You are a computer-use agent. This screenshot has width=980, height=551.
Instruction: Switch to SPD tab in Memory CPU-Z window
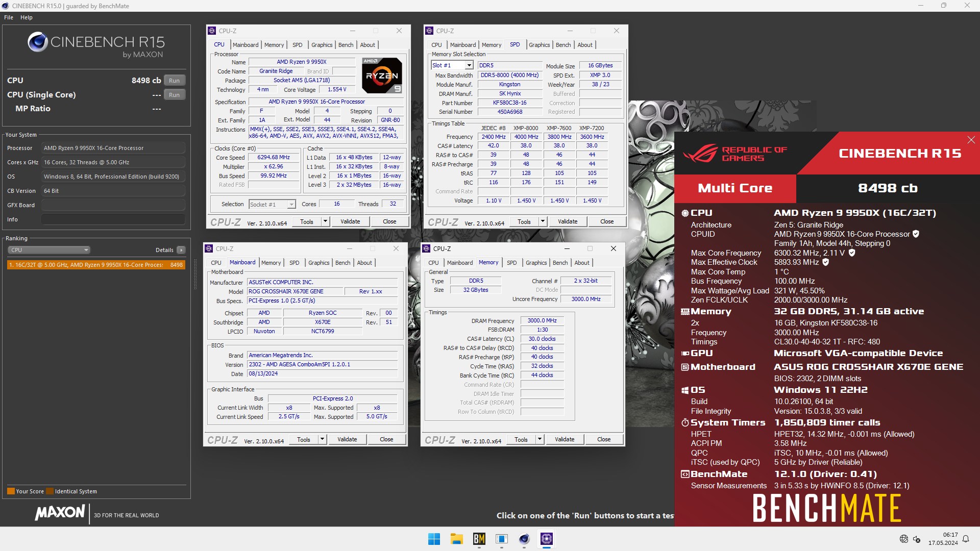click(511, 263)
